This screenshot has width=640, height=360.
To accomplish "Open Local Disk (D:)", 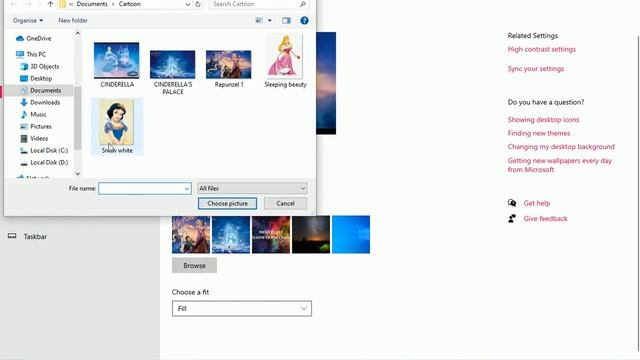I will coord(44,162).
